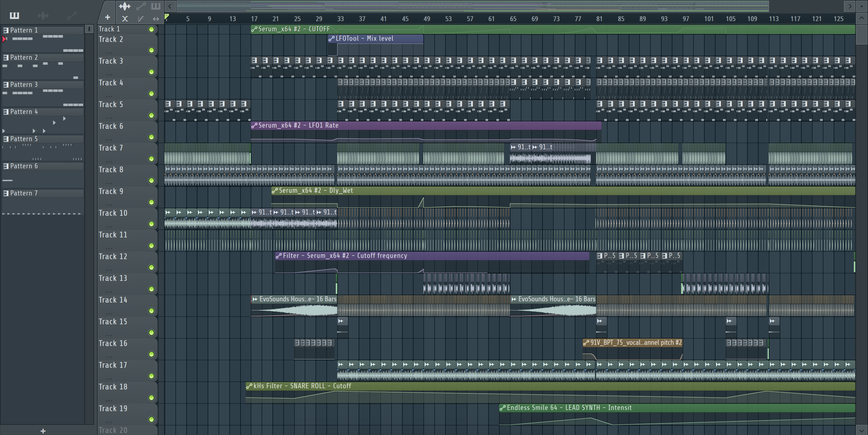
Task: Open clip menu of Serum CUTOFF automation
Action: [254, 29]
